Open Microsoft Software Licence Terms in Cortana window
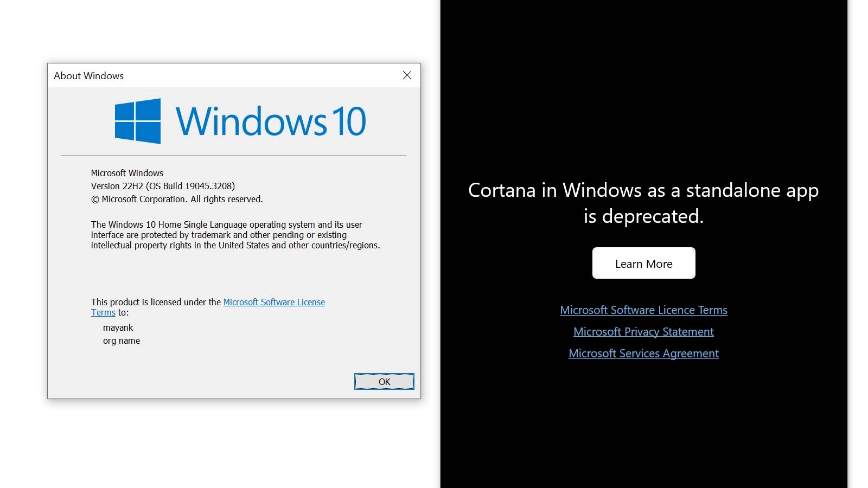The image size is (868, 488). point(643,310)
